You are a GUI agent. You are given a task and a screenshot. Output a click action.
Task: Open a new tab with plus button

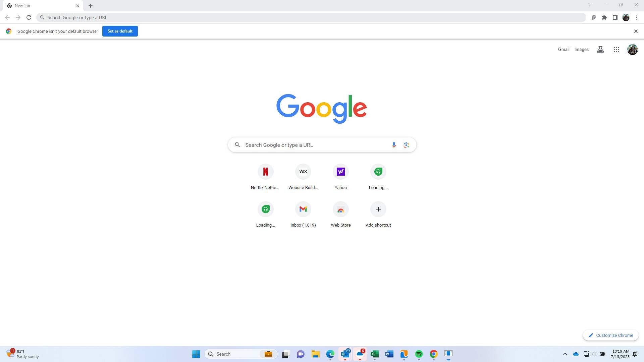[91, 6]
